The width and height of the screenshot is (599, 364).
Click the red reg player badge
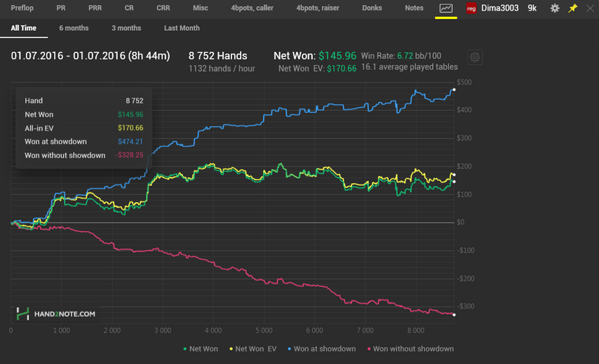point(471,8)
